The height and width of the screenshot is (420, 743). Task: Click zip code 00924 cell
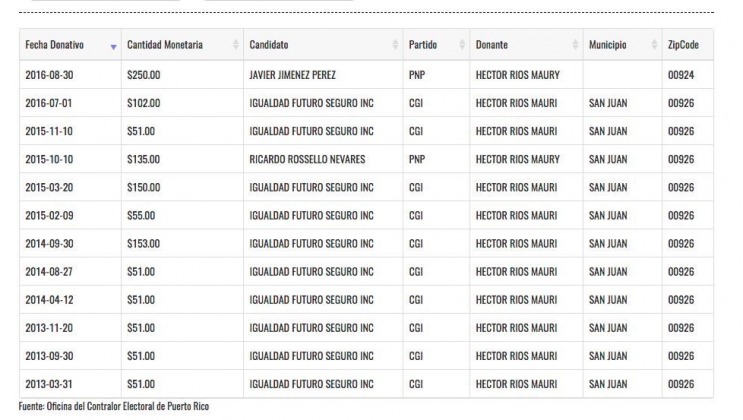688,75
